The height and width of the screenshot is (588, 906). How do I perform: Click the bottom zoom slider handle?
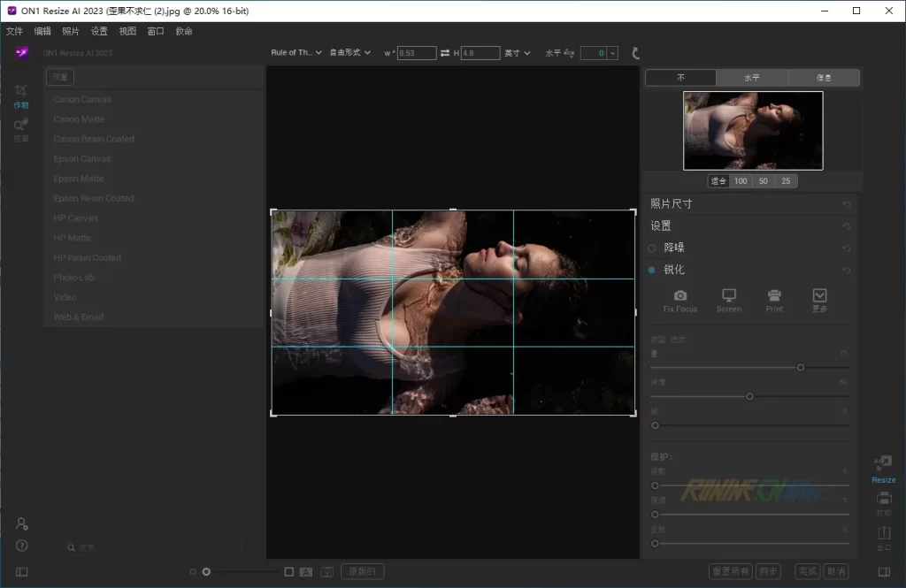(206, 572)
